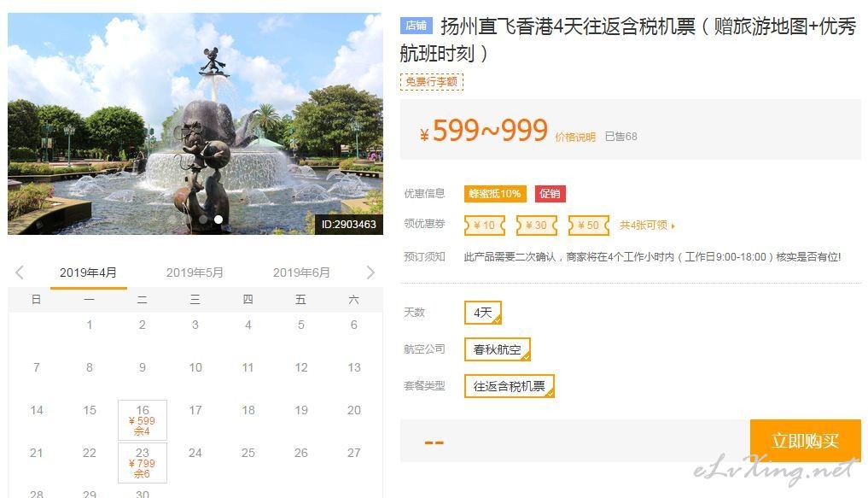Go to previous month with left arrow
868x498 pixels.
click(20, 272)
